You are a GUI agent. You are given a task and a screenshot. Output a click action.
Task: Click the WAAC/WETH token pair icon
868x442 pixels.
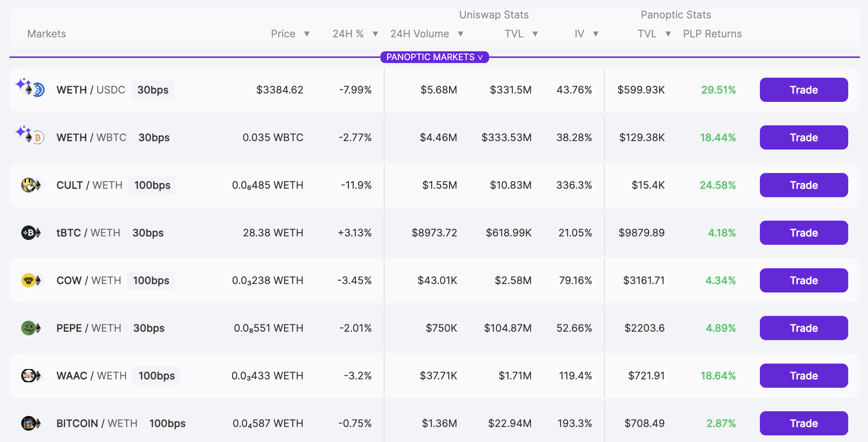32,376
